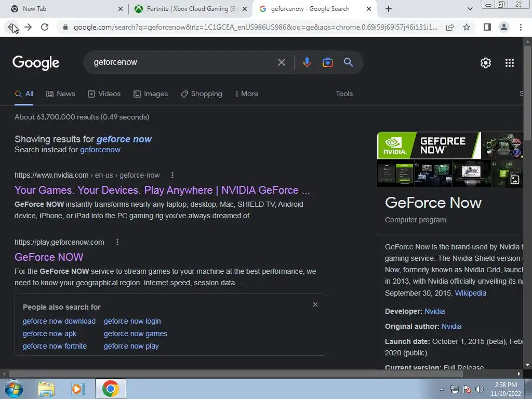532x399 pixels.
Task: Select the geforcenow Google Search tab
Action: pyautogui.click(x=314, y=9)
